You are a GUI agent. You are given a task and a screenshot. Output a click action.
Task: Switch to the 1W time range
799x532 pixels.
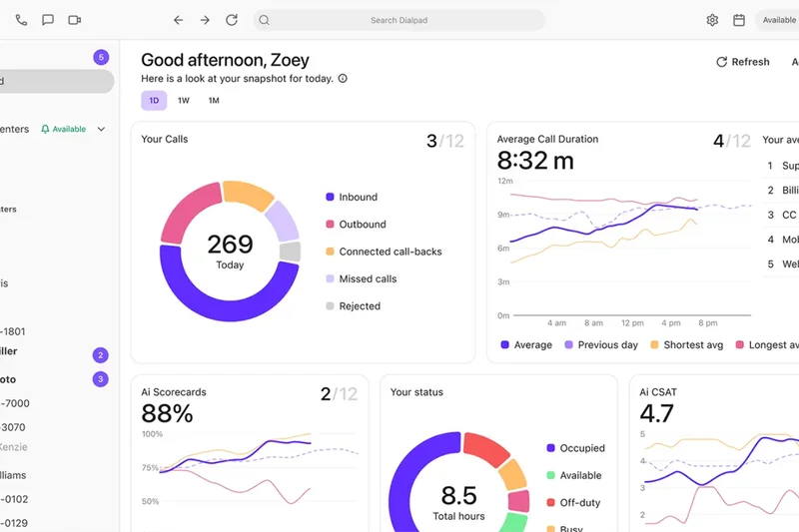tap(184, 101)
